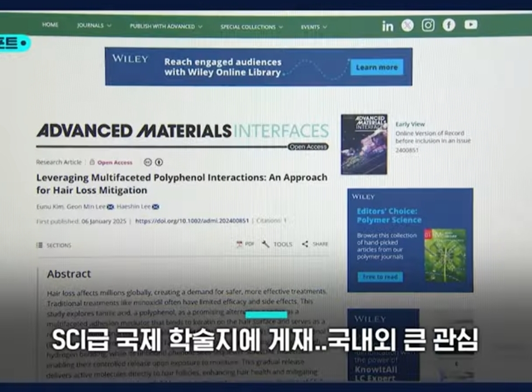Open the Facebook social icon
This screenshot has width=532, height=392.
pyautogui.click(x=449, y=25)
